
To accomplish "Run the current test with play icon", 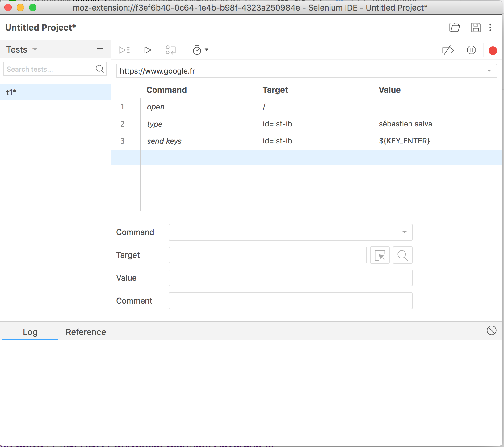I will tap(148, 50).
